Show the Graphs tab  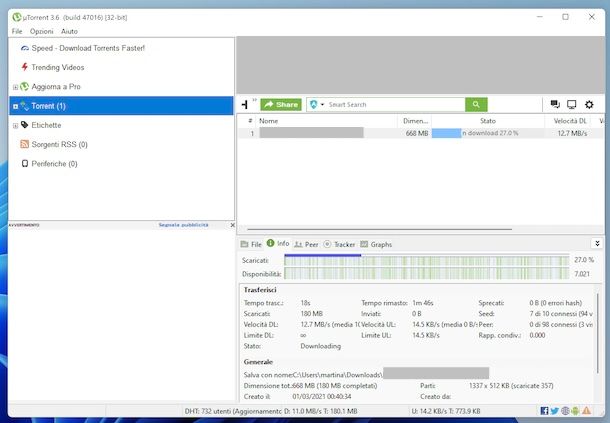point(376,244)
